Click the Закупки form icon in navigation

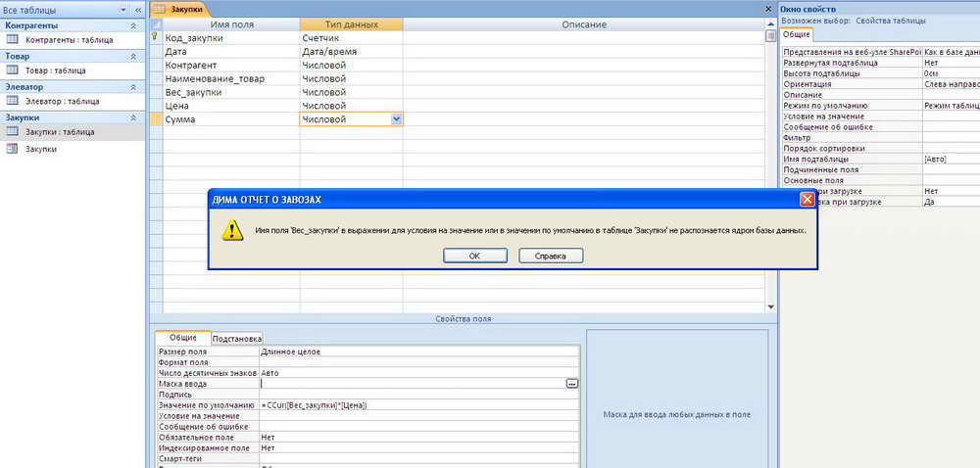12,149
